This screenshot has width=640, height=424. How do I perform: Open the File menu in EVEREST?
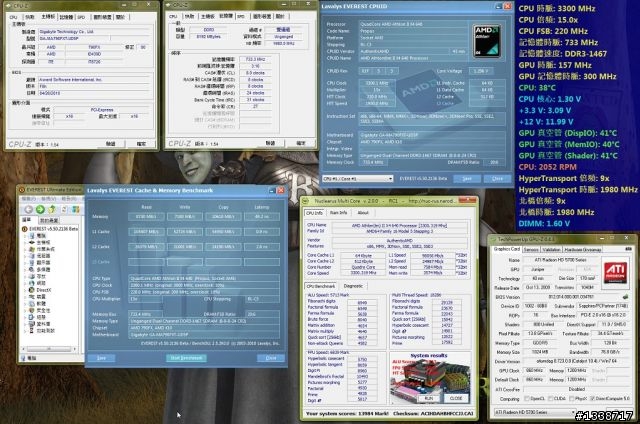(x=29, y=199)
